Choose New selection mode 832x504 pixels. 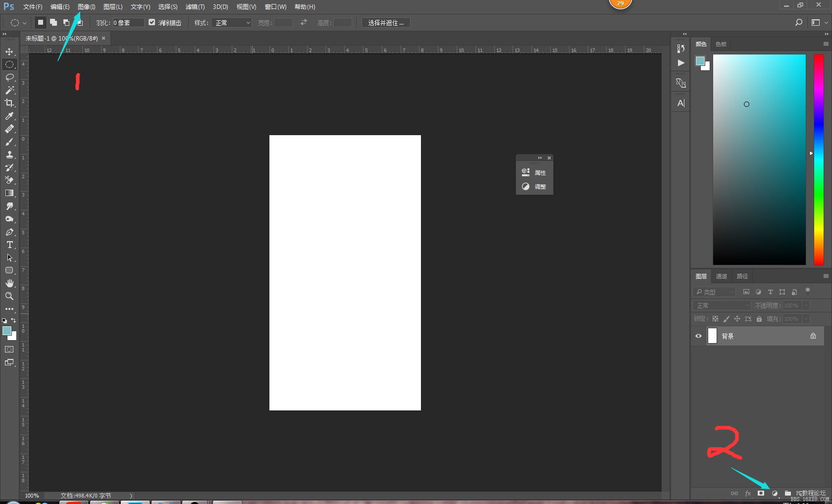pos(41,22)
